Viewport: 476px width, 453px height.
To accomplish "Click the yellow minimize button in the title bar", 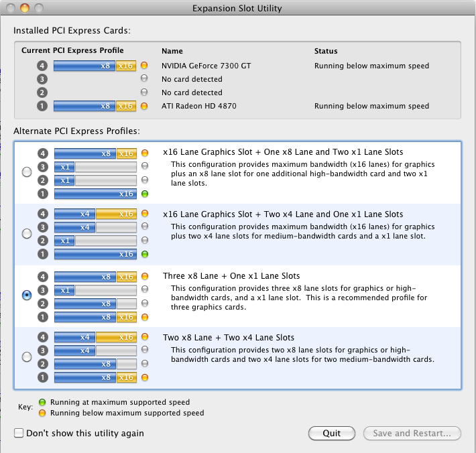I will (25, 8).
